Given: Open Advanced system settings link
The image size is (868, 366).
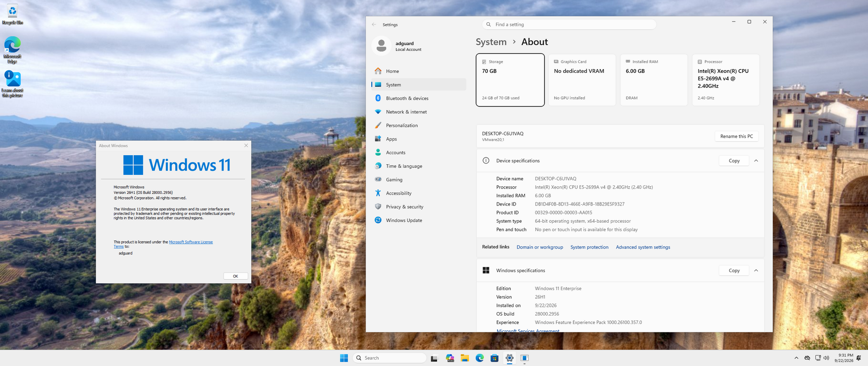Looking at the screenshot, I should tap(643, 247).
